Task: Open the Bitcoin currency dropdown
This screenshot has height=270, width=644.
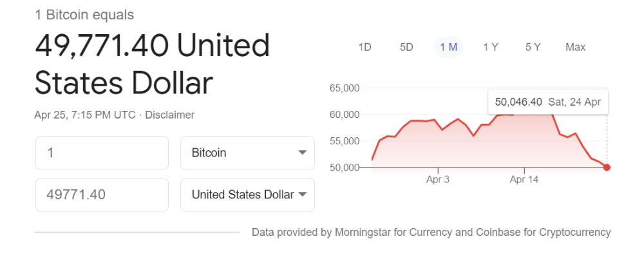Action: pyautogui.click(x=247, y=153)
